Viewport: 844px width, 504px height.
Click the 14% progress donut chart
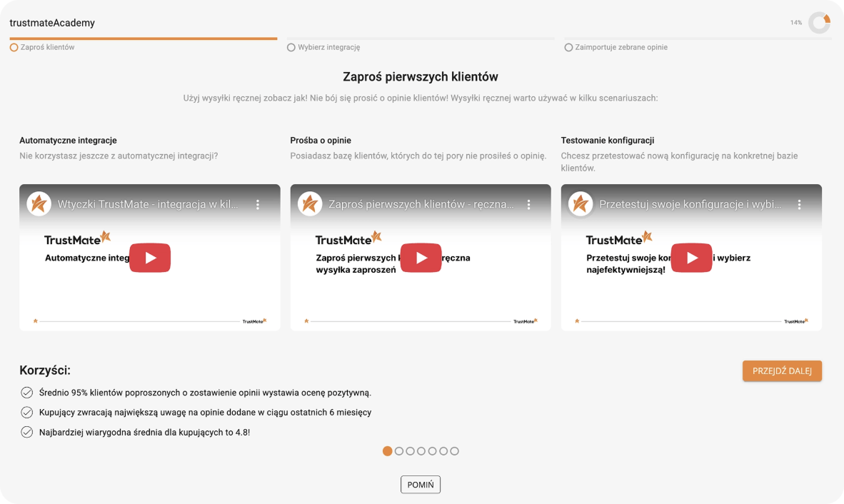point(819,23)
